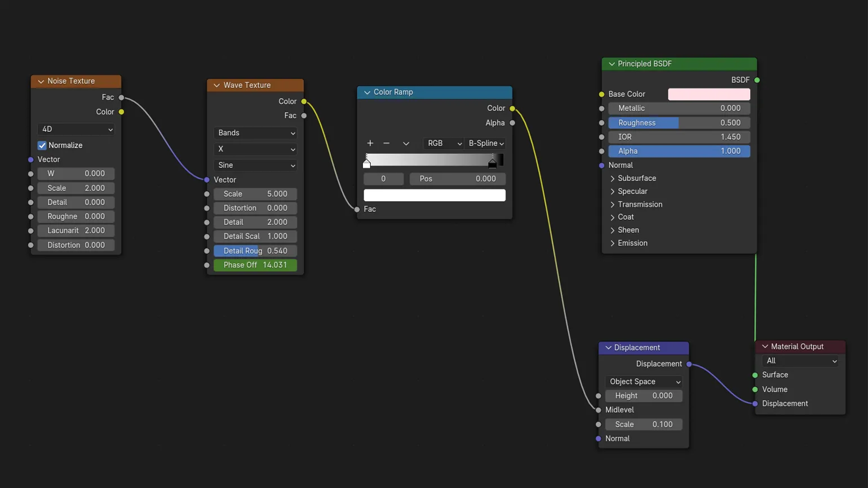Viewport: 868px width, 488px height.
Task: Toggle the Normalize checkbox
Action: point(42,145)
